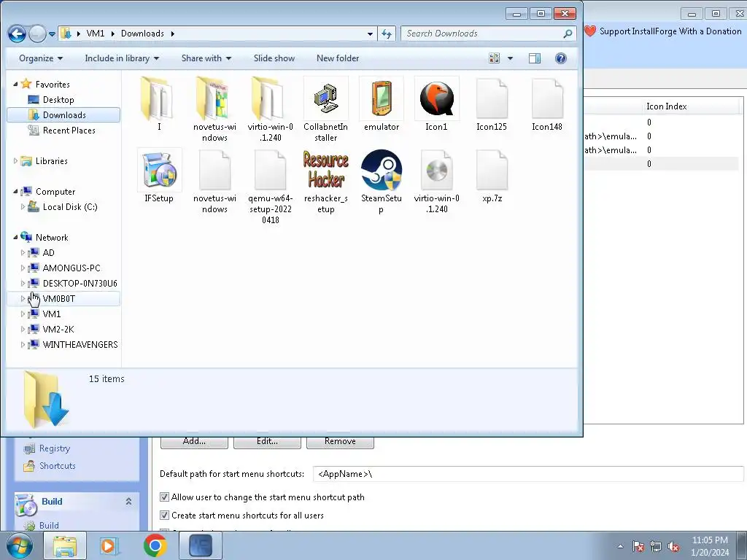Click the VM1 breadcrumb in address bar
747x560 pixels.
pos(96,34)
